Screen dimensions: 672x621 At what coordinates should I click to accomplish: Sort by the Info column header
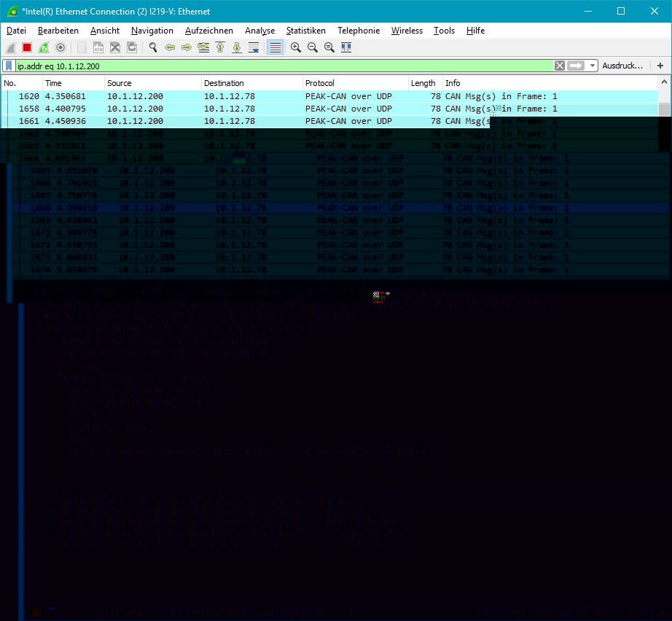[x=551, y=83]
